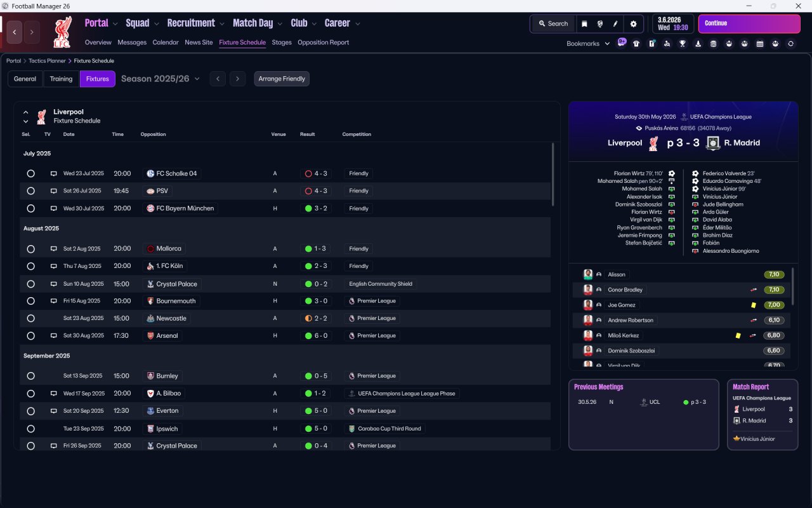Click the TV icon for the FC Schalke 04 fixture
This screenshot has height=508, width=812.
[54, 173]
